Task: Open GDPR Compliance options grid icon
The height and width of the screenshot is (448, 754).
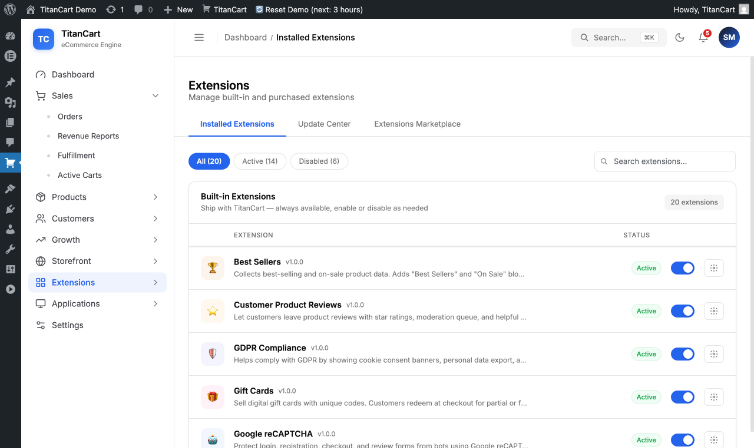Action: pyautogui.click(x=714, y=354)
